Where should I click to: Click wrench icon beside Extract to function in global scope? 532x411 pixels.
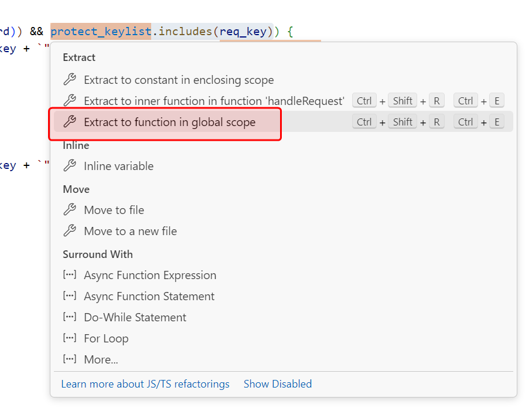(70, 122)
